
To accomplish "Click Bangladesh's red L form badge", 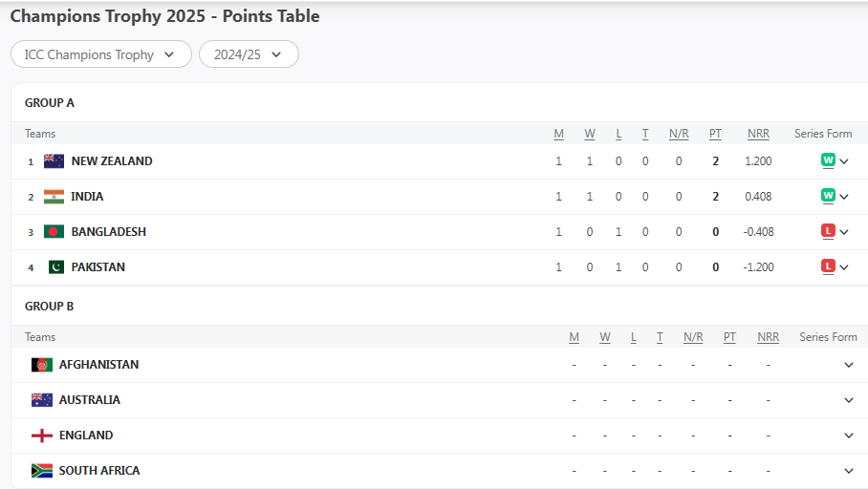I will (x=828, y=231).
